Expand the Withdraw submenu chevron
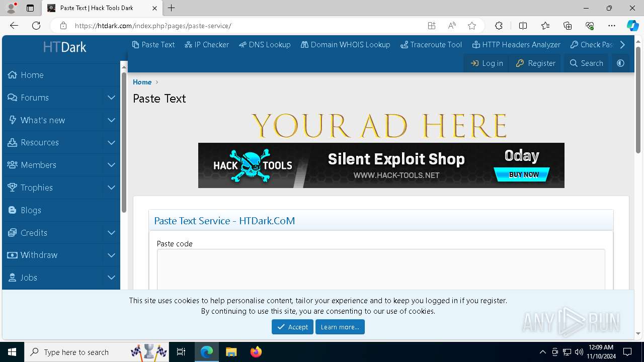Screen dimensions: 644x362 tap(111, 255)
